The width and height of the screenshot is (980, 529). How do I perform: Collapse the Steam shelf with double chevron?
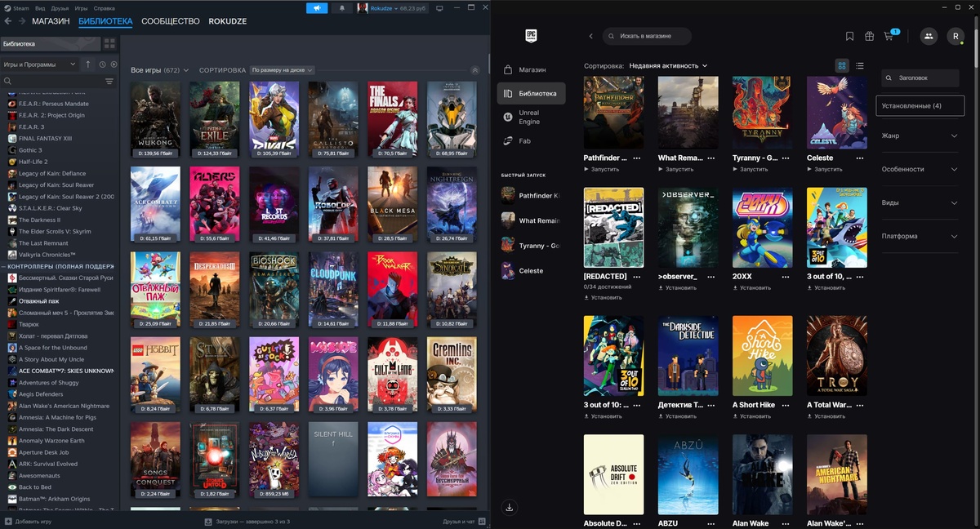click(x=475, y=70)
